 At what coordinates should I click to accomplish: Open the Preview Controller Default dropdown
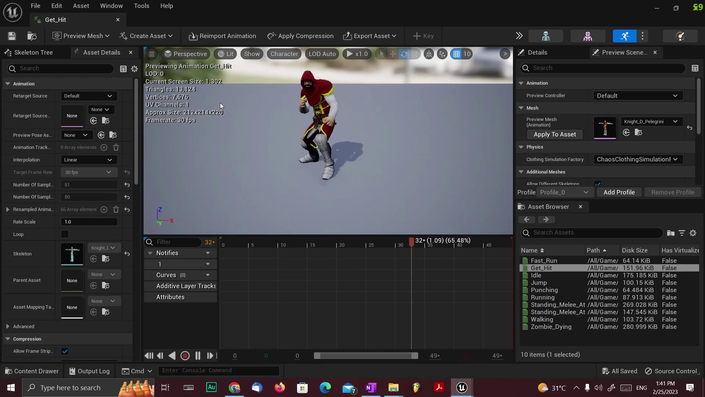pyautogui.click(x=637, y=96)
